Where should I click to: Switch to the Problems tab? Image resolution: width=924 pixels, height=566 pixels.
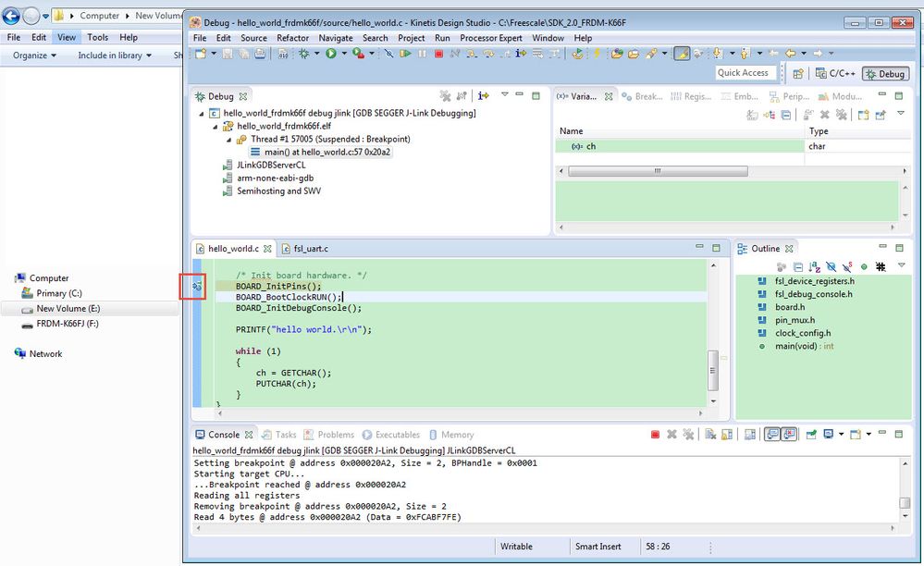point(329,435)
